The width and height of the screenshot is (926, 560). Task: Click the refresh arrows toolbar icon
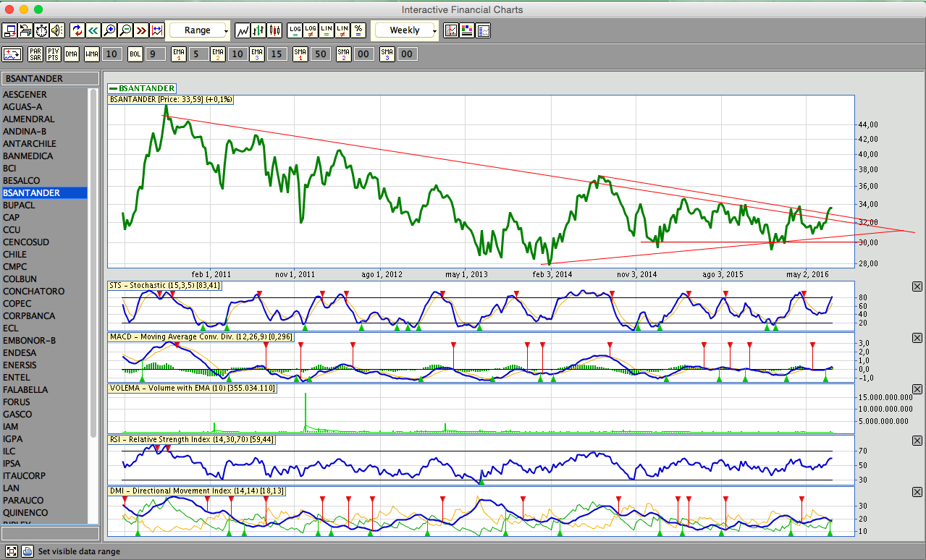tap(77, 30)
